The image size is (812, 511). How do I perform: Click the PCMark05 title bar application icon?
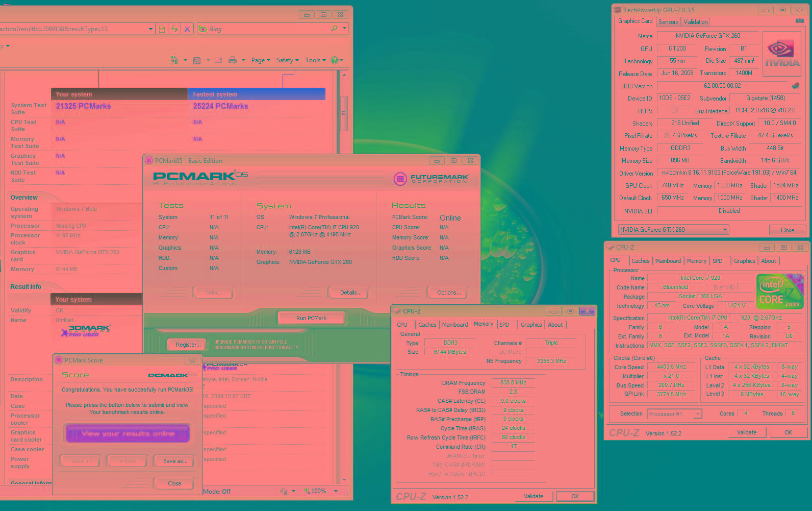pos(149,160)
